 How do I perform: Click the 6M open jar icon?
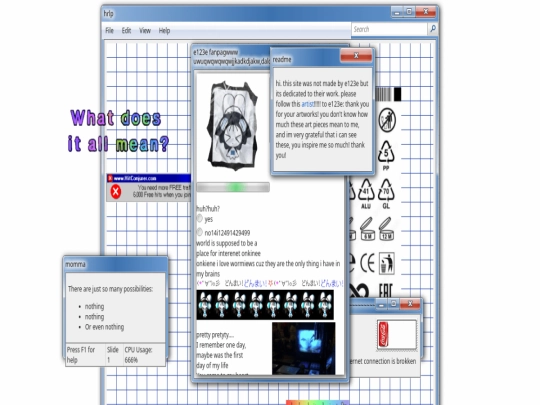367,229
